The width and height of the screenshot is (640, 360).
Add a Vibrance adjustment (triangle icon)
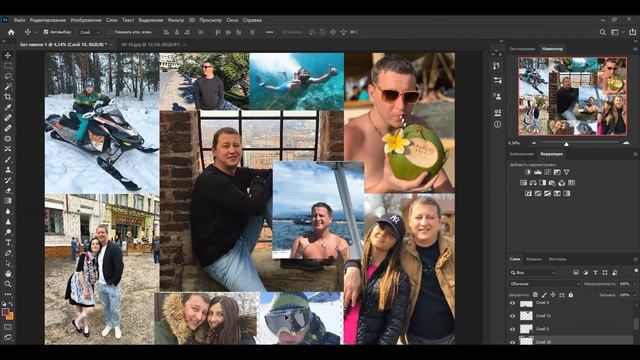(567, 172)
